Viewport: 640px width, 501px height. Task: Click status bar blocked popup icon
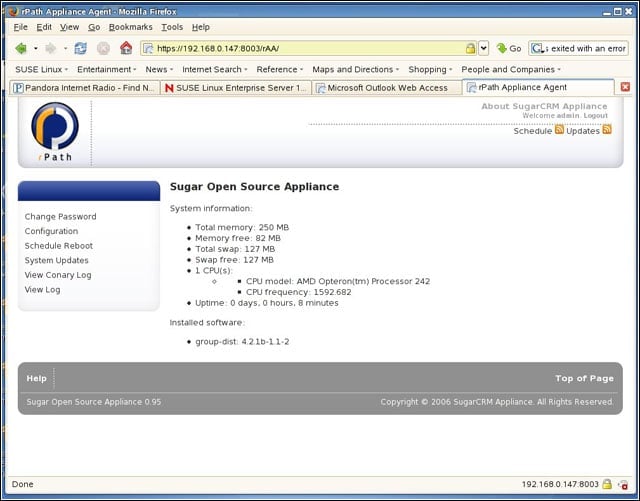tap(623, 485)
